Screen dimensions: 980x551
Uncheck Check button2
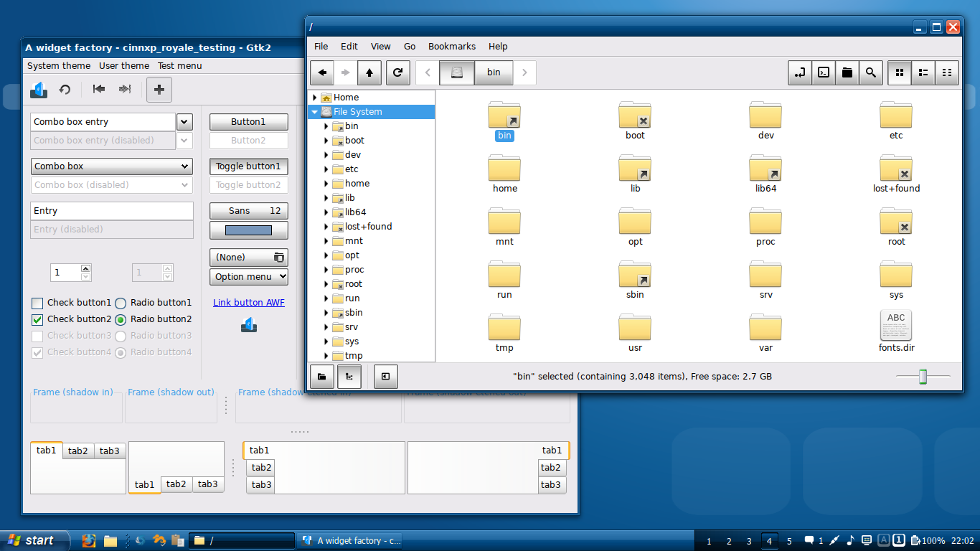click(x=38, y=319)
